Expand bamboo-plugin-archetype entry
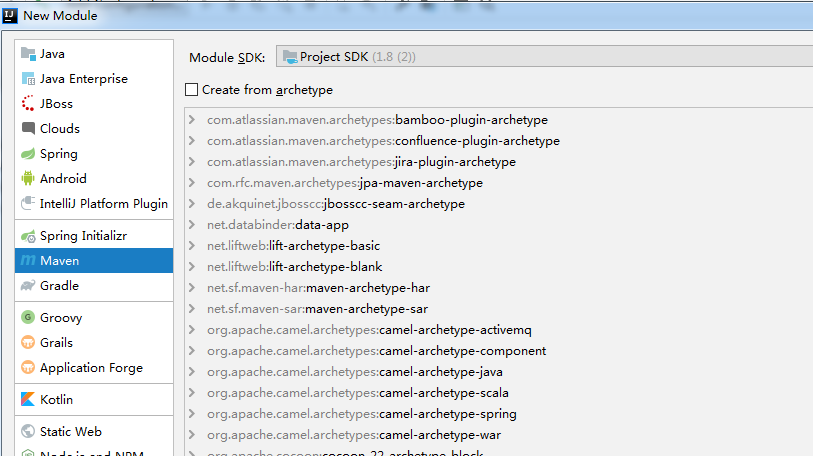The image size is (813, 456). click(192, 120)
